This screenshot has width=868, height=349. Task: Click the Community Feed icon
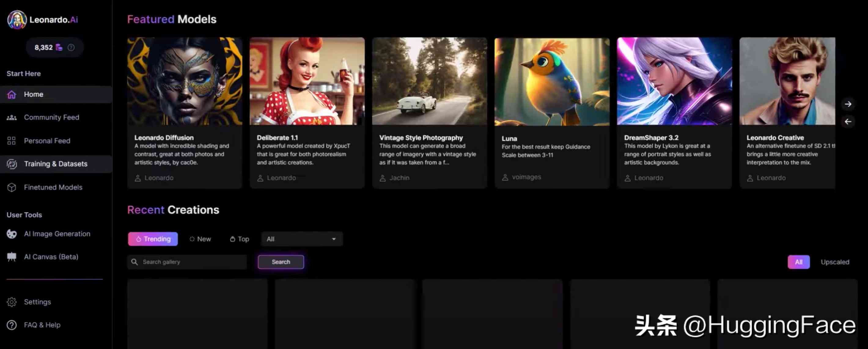12,117
